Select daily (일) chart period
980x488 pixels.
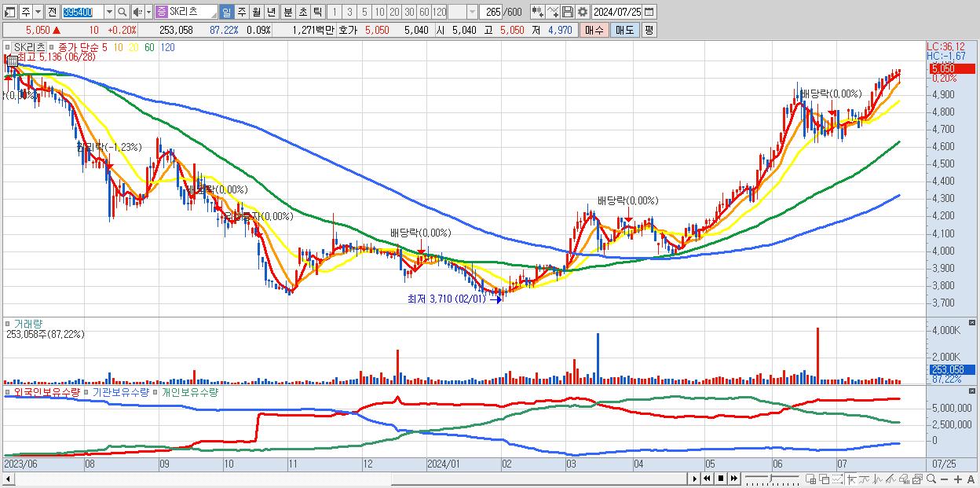(227, 13)
